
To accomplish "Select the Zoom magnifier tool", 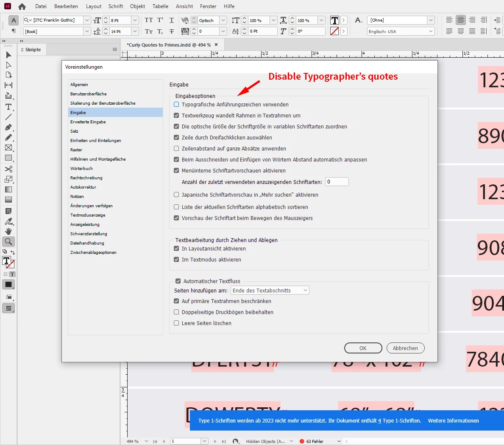I will tap(8, 242).
